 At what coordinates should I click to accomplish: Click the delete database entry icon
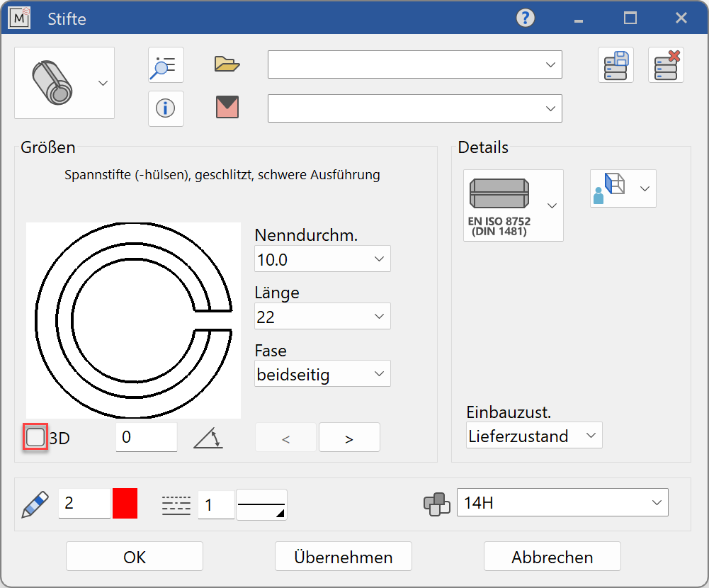click(666, 64)
